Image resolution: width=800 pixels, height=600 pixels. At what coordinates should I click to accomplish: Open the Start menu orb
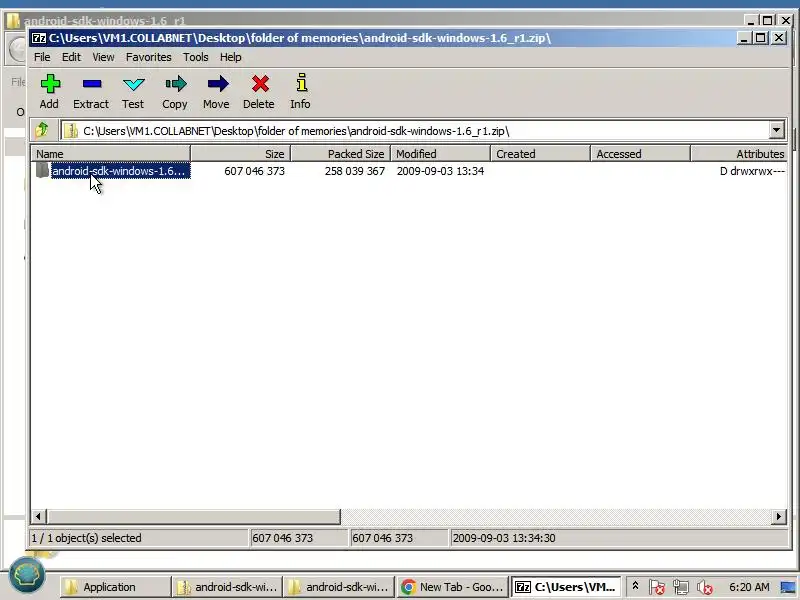tap(27, 576)
